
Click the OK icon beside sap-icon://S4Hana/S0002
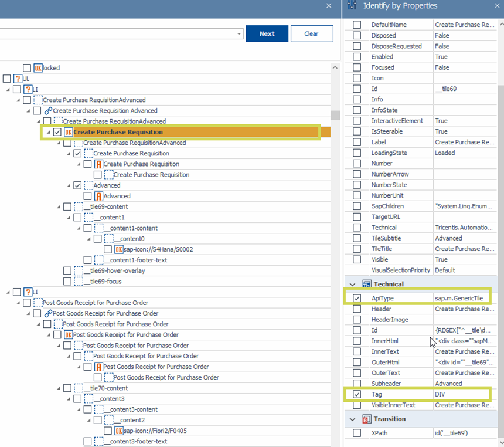pos(118,249)
